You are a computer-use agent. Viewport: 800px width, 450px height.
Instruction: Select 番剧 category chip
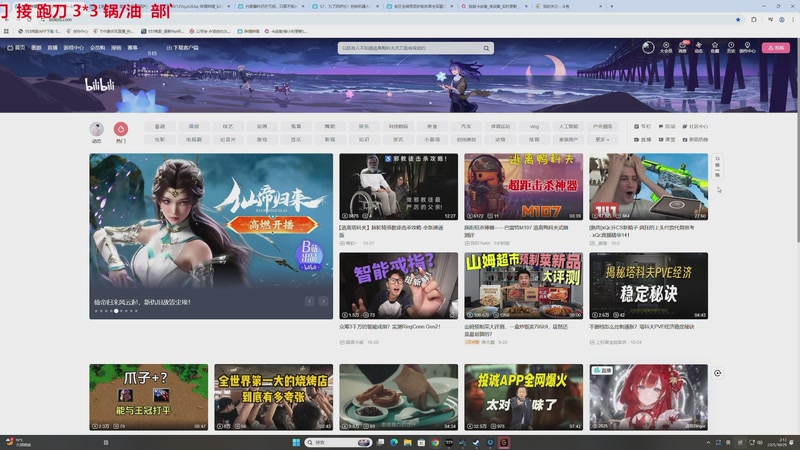[x=160, y=126]
